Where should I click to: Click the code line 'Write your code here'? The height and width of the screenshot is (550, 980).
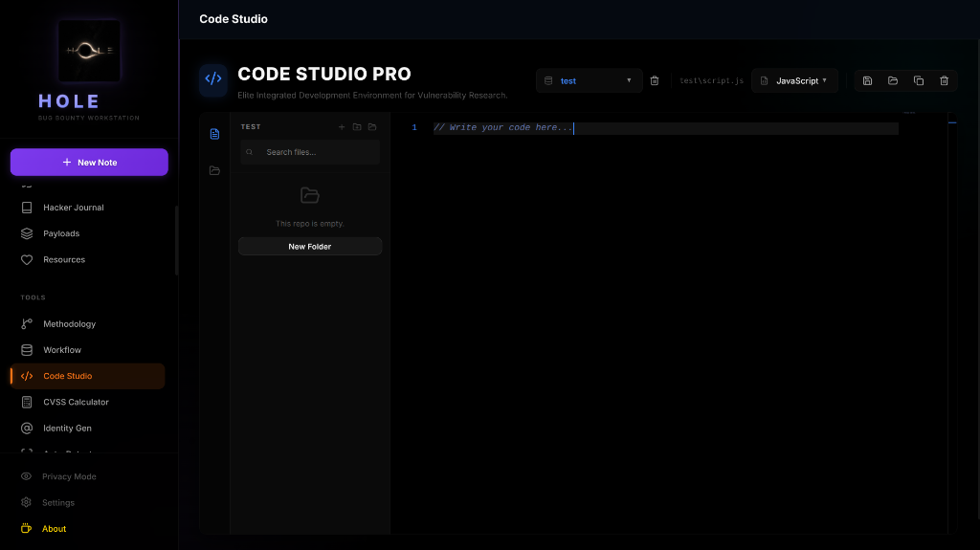tap(503, 127)
